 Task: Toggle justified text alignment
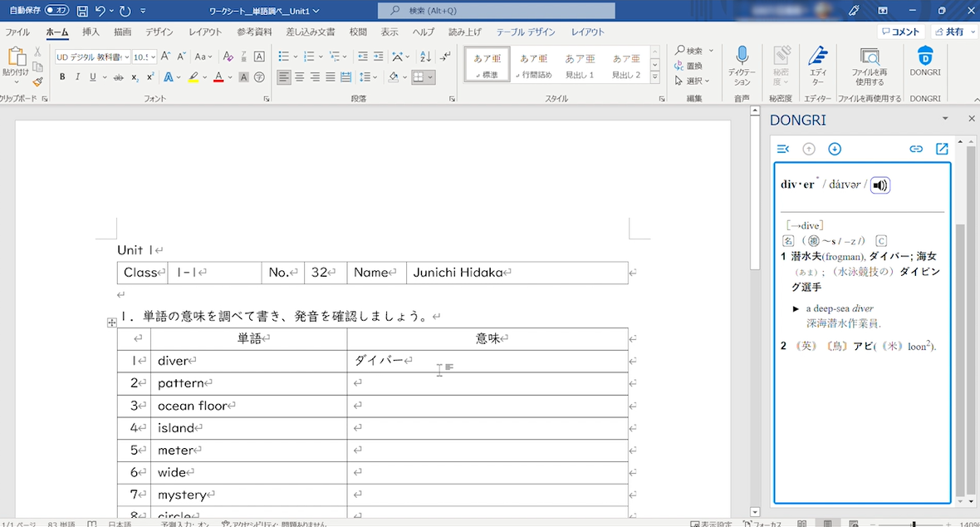pos(331,77)
